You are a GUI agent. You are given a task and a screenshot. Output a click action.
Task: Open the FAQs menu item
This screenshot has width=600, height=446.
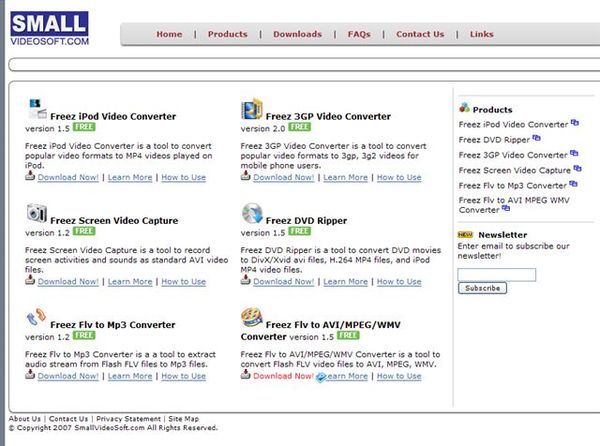pyautogui.click(x=359, y=34)
